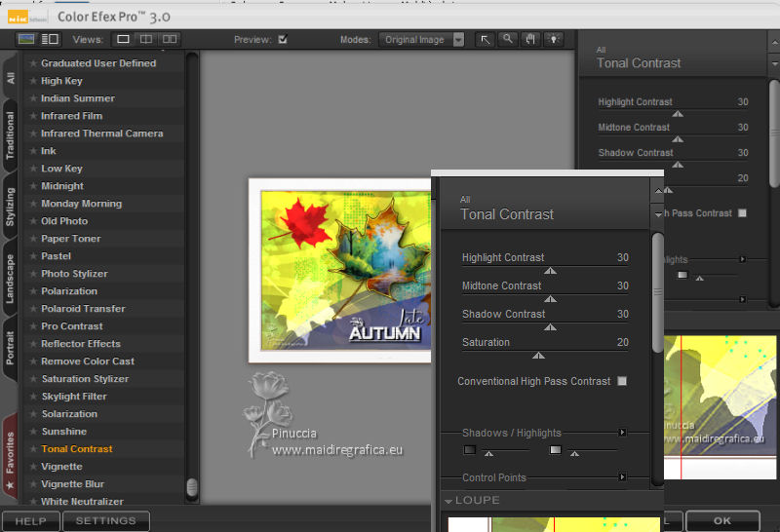
Task: Click the Nik Software logo
Action: click(27, 19)
